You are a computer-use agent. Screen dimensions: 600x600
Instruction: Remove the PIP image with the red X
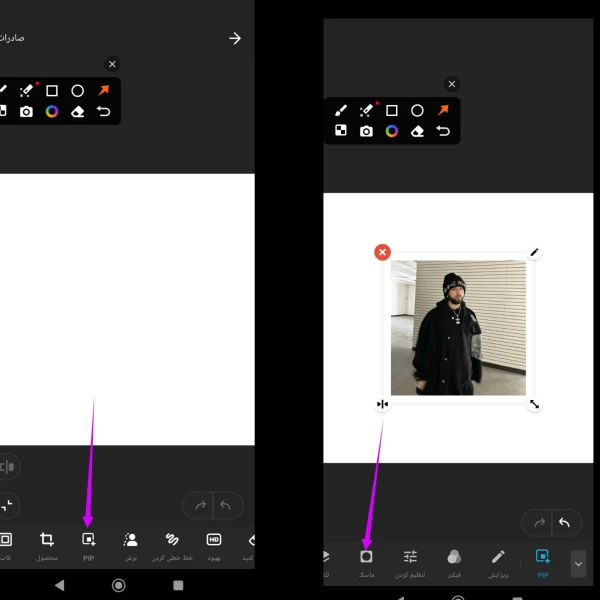tap(382, 252)
